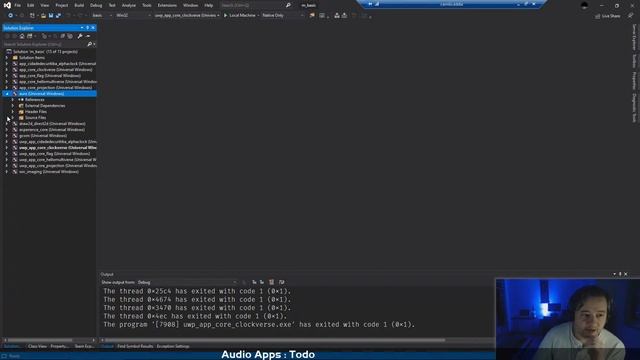Click the Home icon in Solution Explorer
The height and width of the screenshot is (360, 640).
(22, 36)
